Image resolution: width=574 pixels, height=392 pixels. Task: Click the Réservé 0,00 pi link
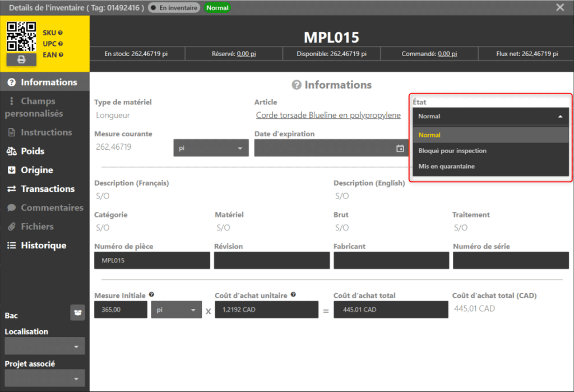click(246, 54)
